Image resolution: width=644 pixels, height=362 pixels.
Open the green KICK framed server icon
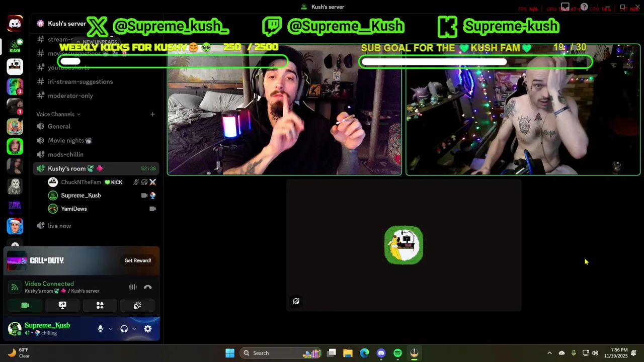(x=15, y=146)
